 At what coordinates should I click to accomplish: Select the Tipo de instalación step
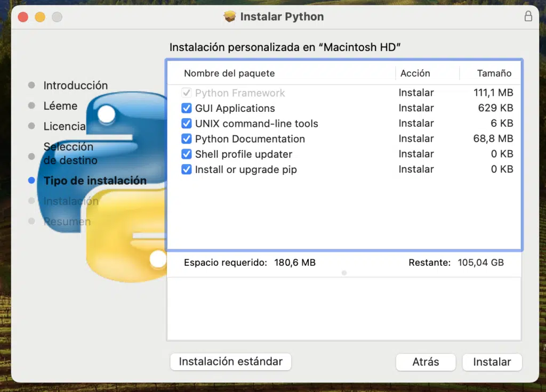95,181
